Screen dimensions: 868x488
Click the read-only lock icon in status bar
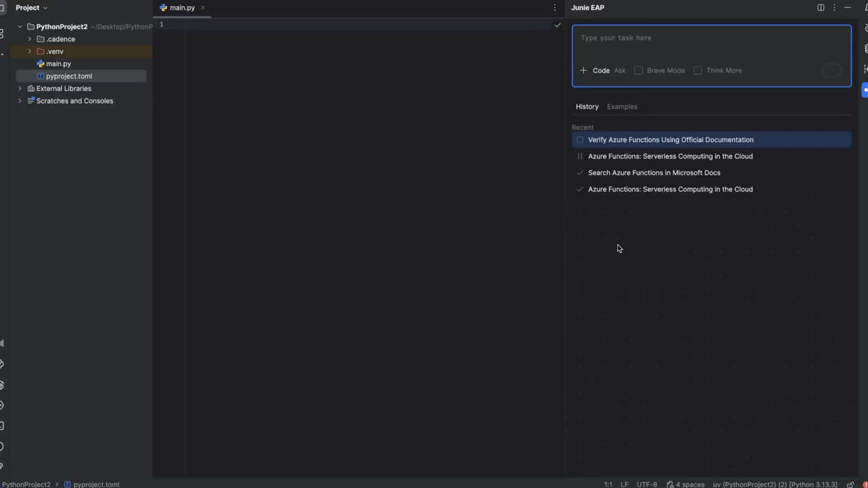click(850, 484)
